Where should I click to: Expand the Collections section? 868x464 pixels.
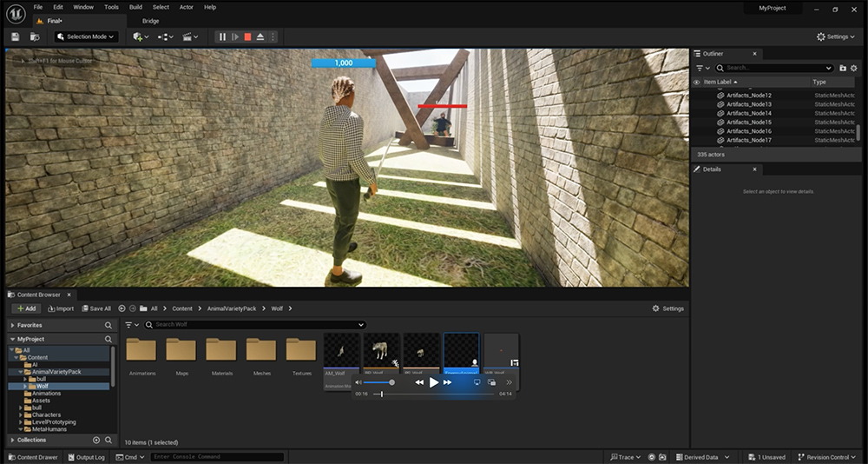(13, 441)
